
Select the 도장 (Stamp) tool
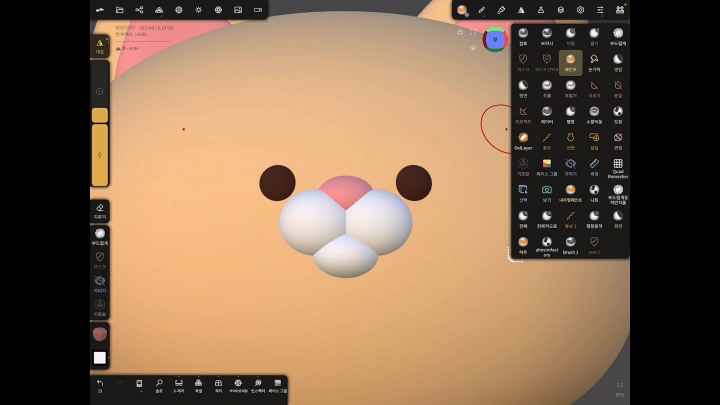point(618,115)
